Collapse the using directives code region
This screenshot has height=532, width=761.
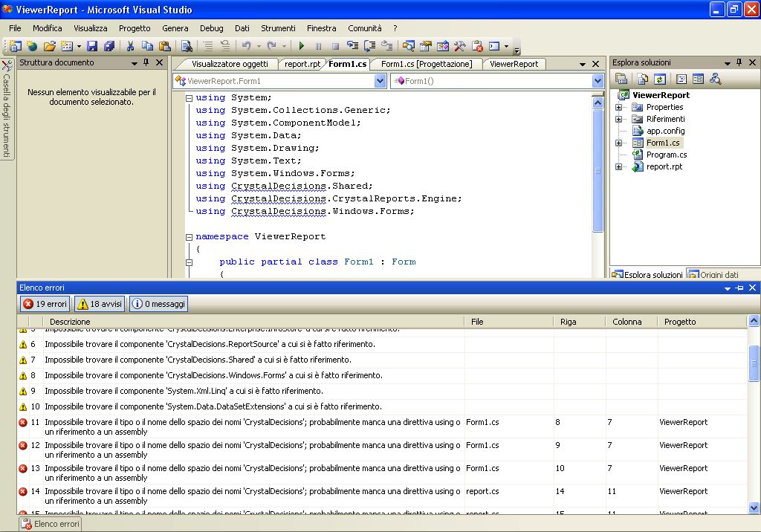click(190, 98)
